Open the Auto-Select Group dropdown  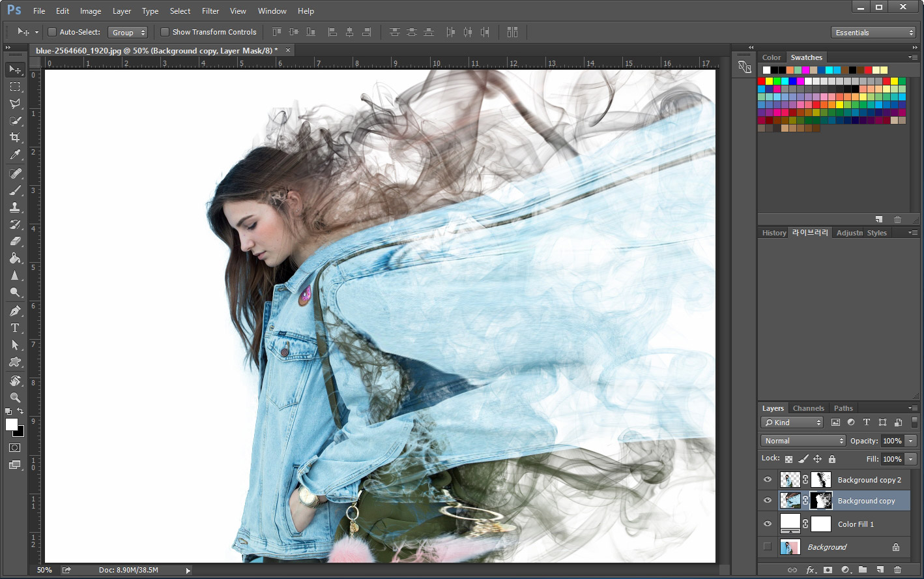pos(128,32)
